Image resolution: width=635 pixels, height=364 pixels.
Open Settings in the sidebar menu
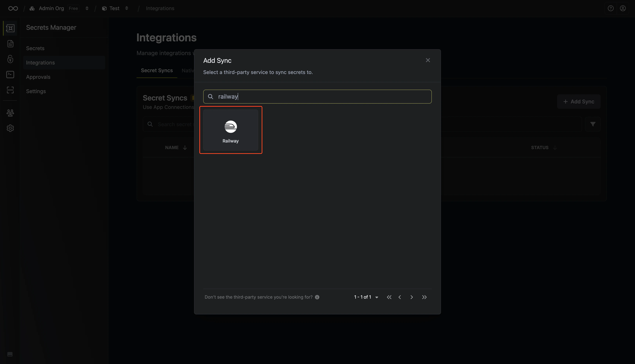tap(64, 91)
